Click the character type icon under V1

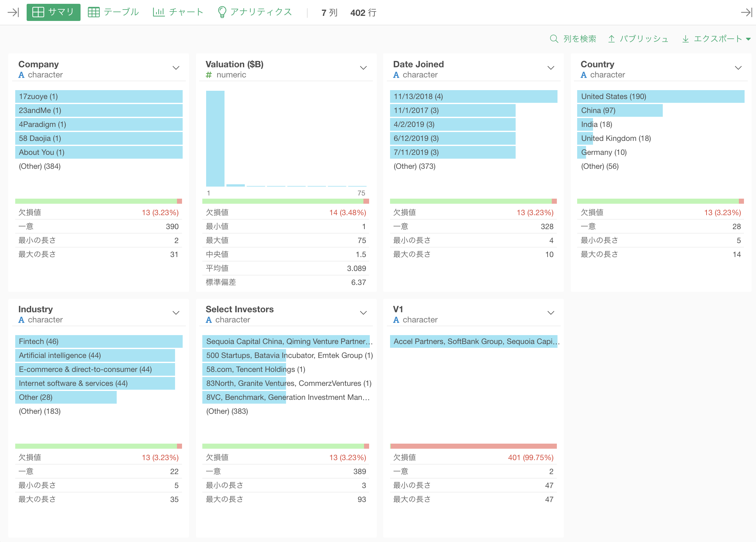point(396,320)
